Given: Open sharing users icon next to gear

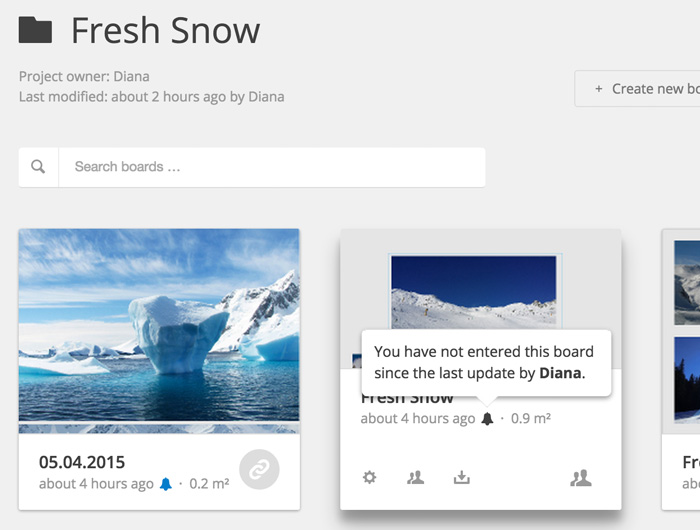Looking at the screenshot, I should [x=415, y=477].
